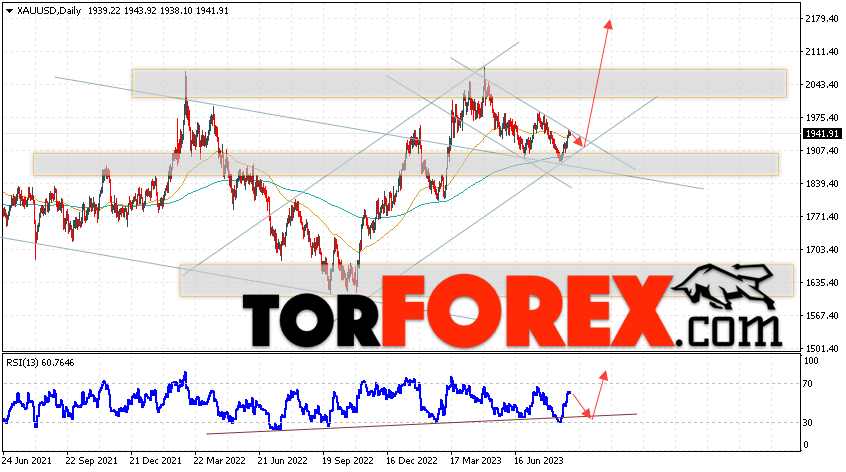The width and height of the screenshot is (846, 472).
Task: Click the current price label 1941.91
Action: point(822,134)
